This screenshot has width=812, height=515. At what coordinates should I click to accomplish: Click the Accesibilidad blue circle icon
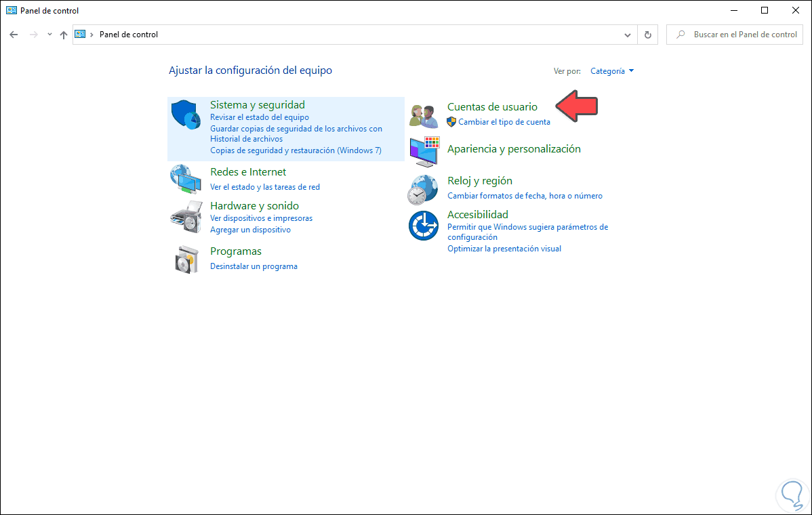[x=424, y=226]
